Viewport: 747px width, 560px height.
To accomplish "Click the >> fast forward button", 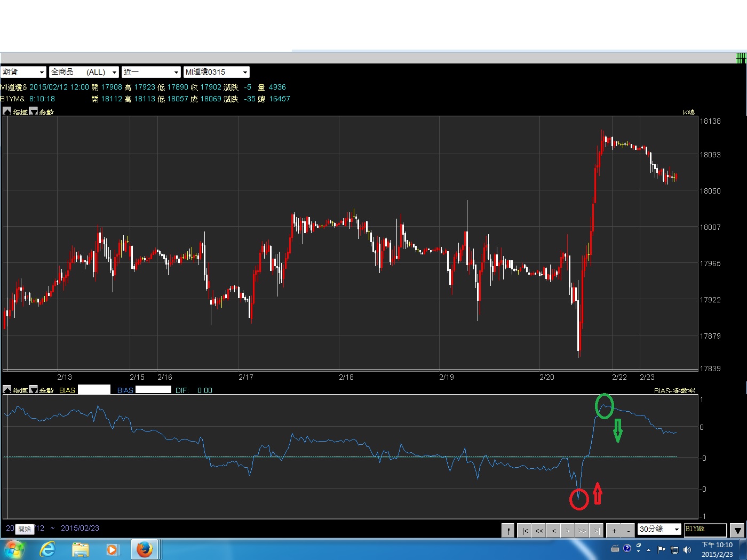I will pos(582,530).
